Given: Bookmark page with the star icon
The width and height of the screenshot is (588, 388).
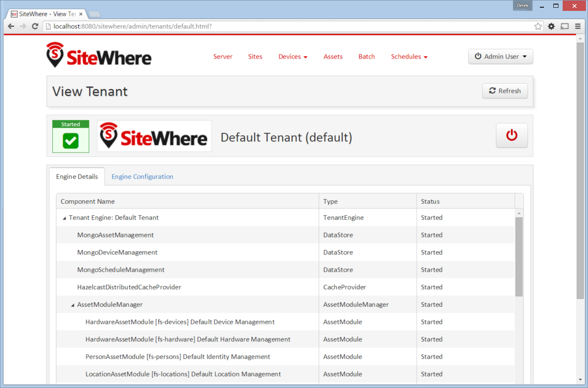Looking at the screenshot, I should tap(538, 26).
